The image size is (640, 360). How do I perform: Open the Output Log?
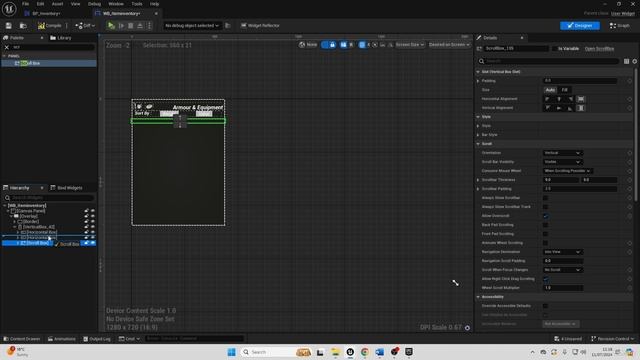(97, 339)
